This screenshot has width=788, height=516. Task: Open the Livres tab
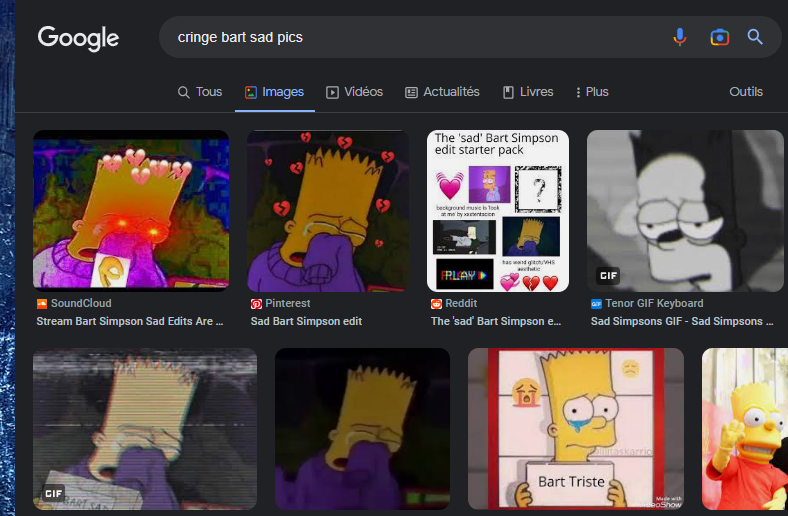(x=528, y=92)
